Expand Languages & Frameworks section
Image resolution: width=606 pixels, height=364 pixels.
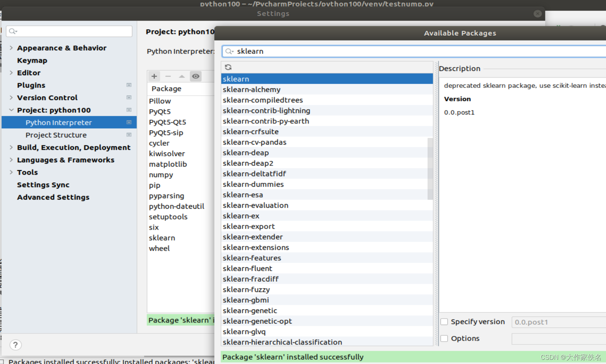[11, 159]
